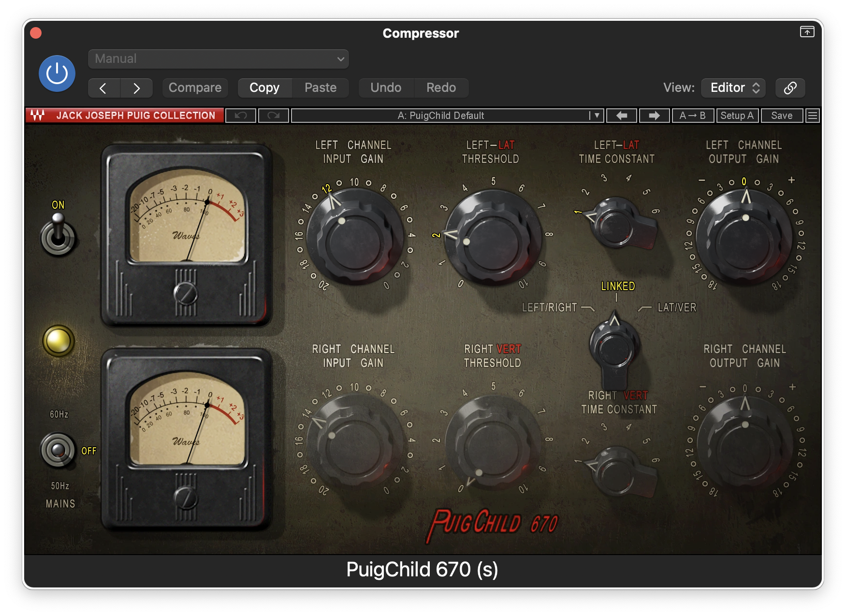
Task: Load next Waves preset right arrow
Action: 654,116
